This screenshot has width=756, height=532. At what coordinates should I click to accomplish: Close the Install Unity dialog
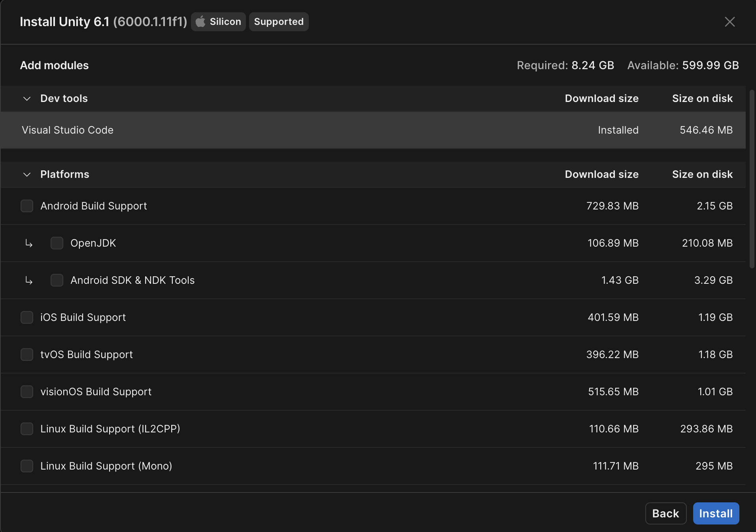click(x=730, y=22)
